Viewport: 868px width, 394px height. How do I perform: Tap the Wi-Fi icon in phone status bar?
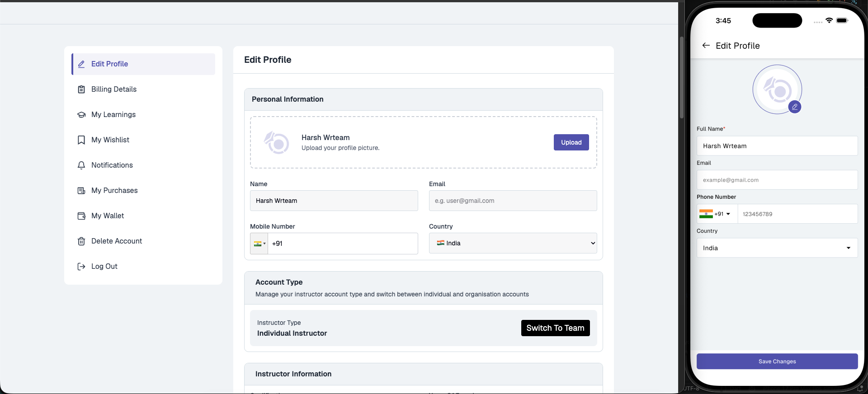click(x=829, y=20)
